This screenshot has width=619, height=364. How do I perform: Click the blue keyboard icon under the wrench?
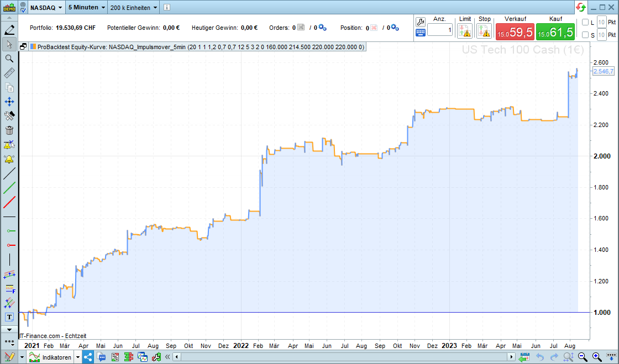(421, 33)
